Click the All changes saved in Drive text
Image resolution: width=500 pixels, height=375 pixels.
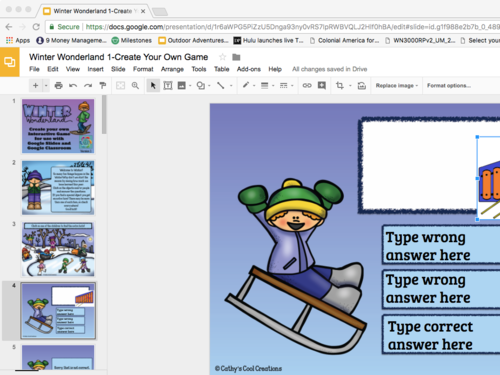[330, 69]
